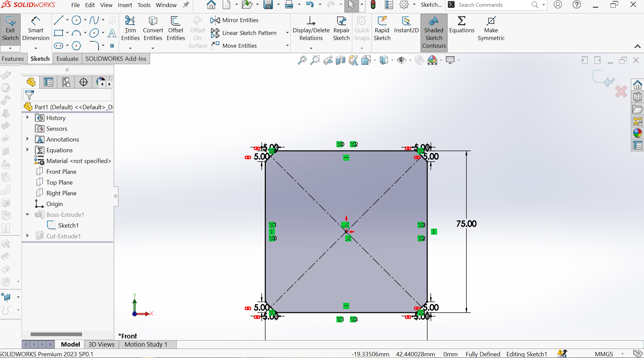The height and width of the screenshot is (358, 644).
Task: Switch to the Evaluate tab
Action: [67, 59]
